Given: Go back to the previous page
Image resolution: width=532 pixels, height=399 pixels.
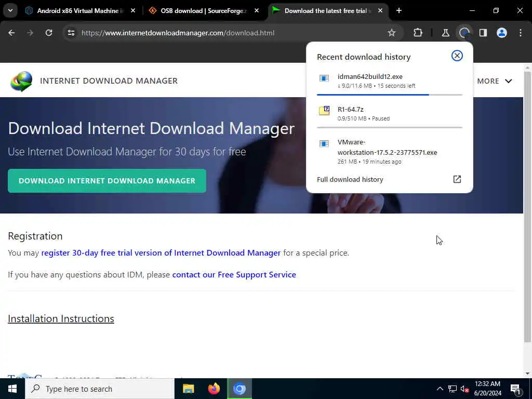Looking at the screenshot, I should [11, 33].
